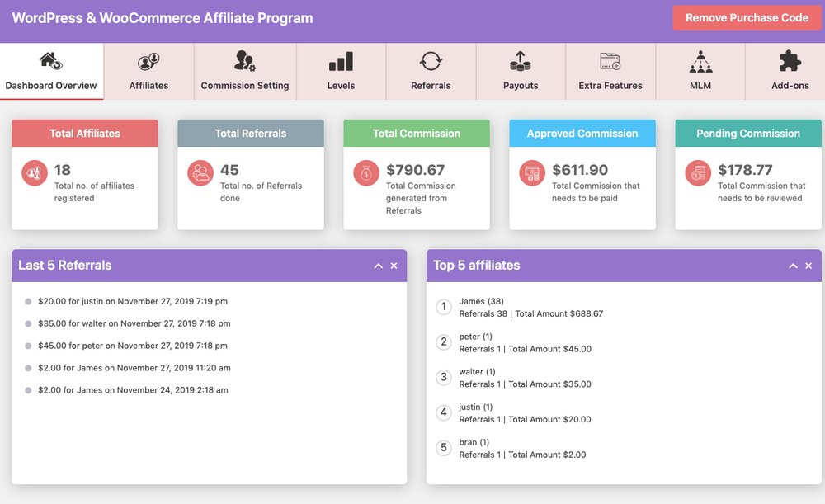Click the Approved Commission card header
Screen dimensions: 825x504
click(582, 133)
